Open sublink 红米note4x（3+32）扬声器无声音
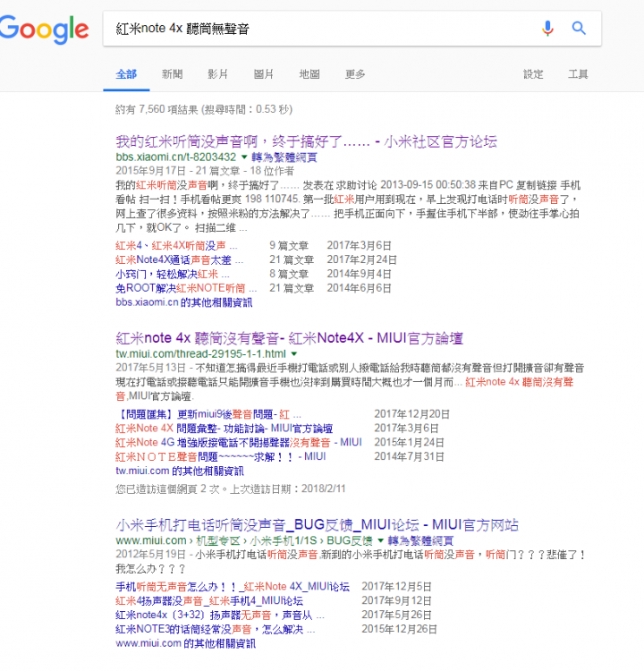644x671 pixels. 220,616
